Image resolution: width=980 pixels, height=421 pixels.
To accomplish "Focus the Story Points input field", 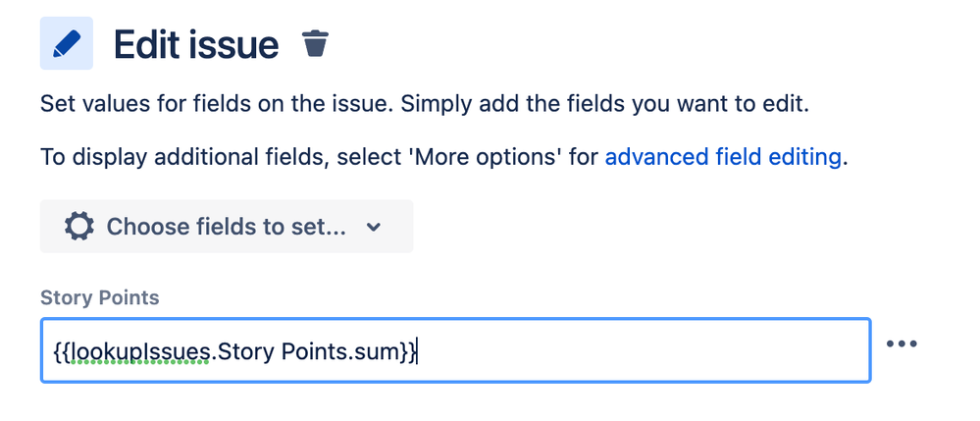I will (455, 350).
